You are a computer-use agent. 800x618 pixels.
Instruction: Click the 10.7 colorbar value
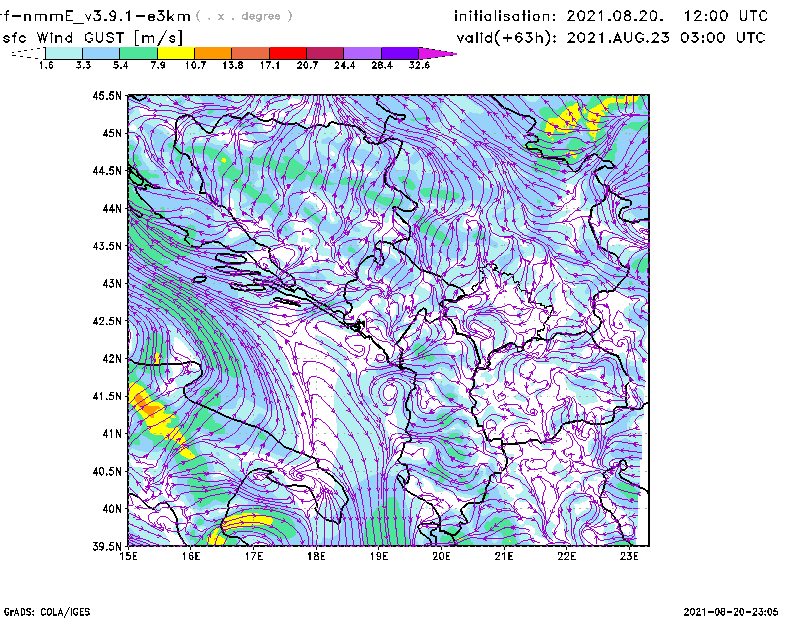coord(195,65)
